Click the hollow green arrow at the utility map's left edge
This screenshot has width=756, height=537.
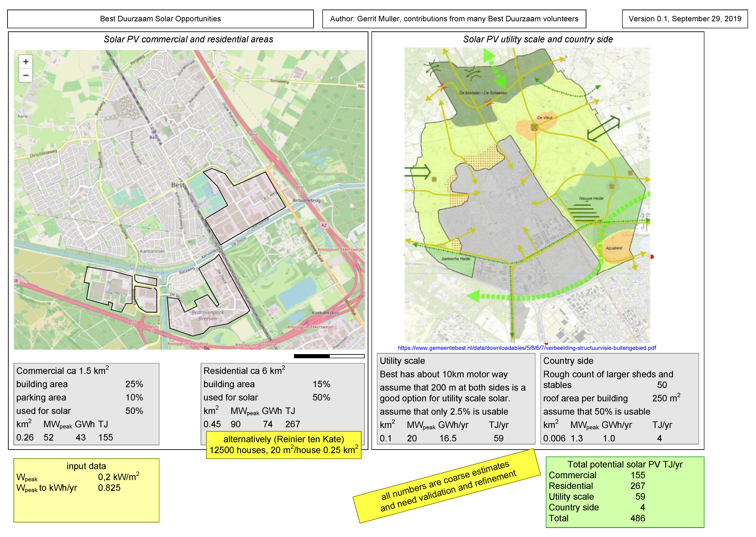[418, 172]
